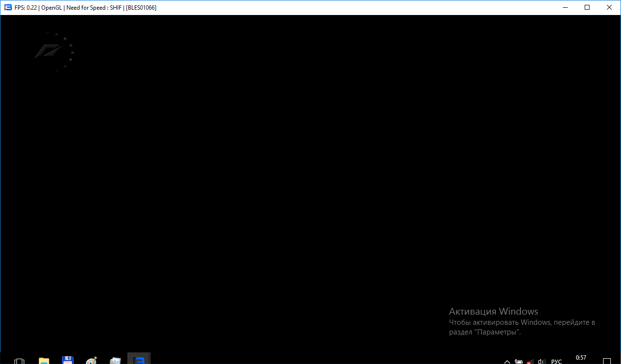
Task: Maximize the RPCS3 game window
Action: (x=587, y=7)
